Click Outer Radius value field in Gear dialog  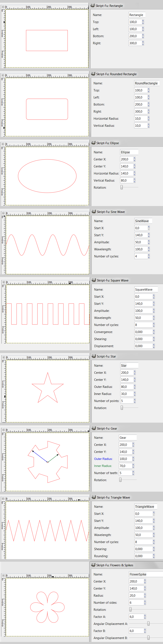pyautogui.click(x=125, y=458)
